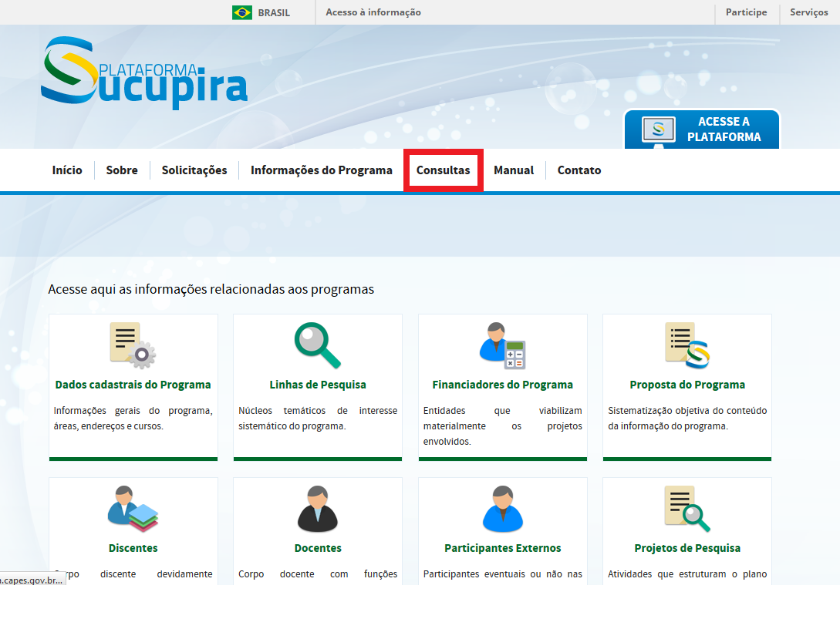
Task: Click heading 'Acesse aqui as informações relacionadas aos programas'
Action: 211,290
